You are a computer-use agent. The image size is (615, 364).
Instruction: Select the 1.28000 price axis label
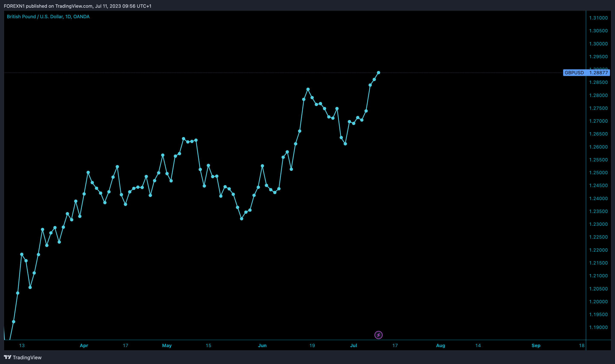[598, 95]
